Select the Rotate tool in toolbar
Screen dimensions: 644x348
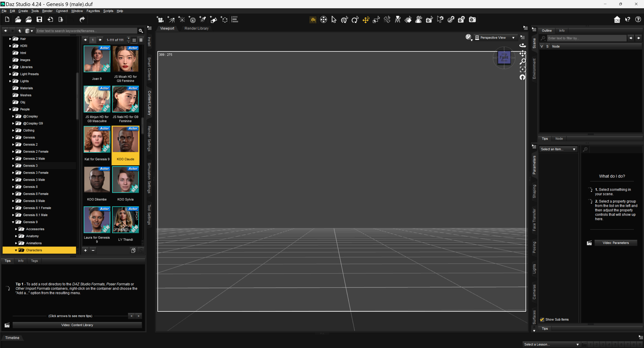pos(355,20)
